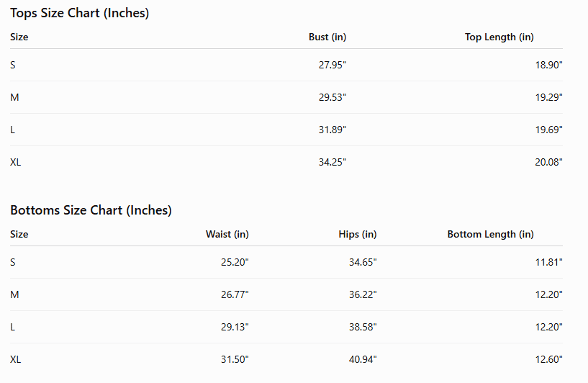Select bust value 31.89" in L row

coord(332,130)
